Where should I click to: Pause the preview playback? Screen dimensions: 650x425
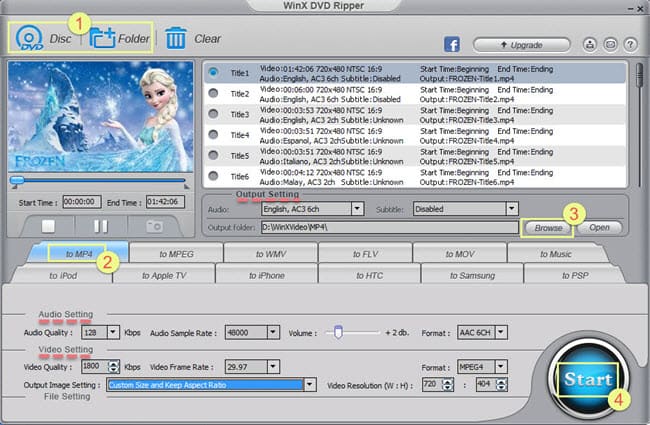[101, 226]
